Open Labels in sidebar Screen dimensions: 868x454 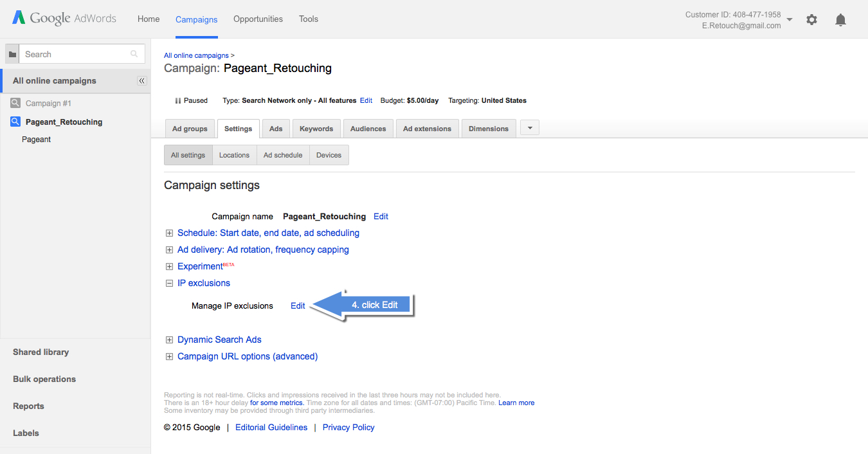tap(26, 433)
